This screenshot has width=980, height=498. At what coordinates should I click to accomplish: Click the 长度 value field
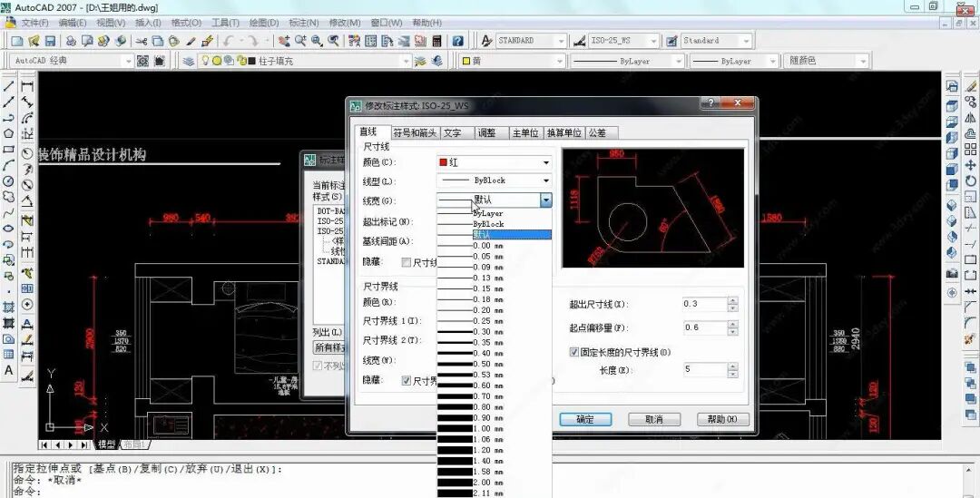coord(705,370)
